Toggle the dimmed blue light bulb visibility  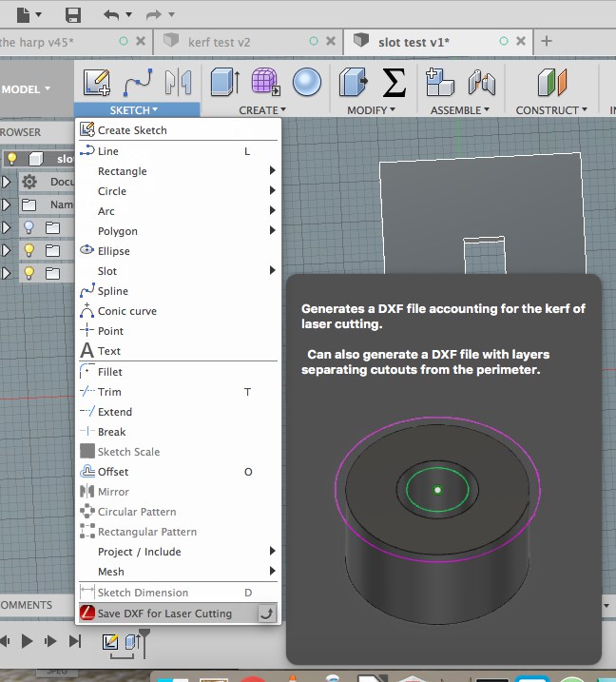(29, 227)
